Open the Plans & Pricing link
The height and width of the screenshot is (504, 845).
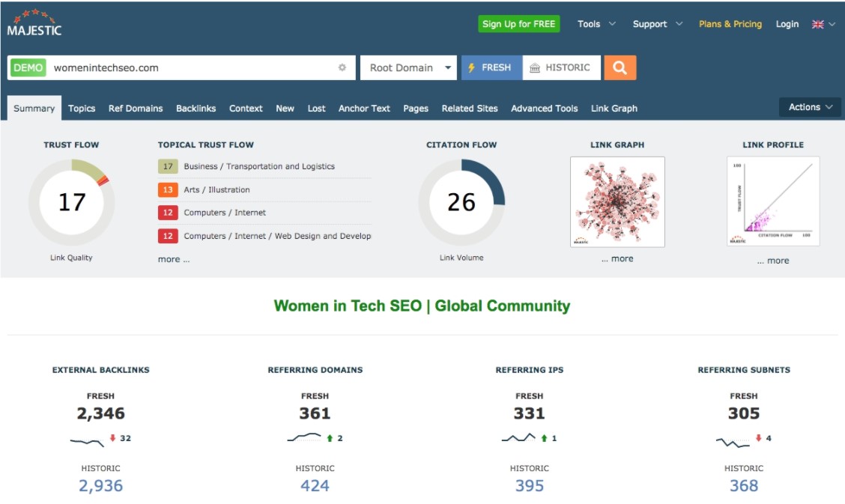point(730,24)
